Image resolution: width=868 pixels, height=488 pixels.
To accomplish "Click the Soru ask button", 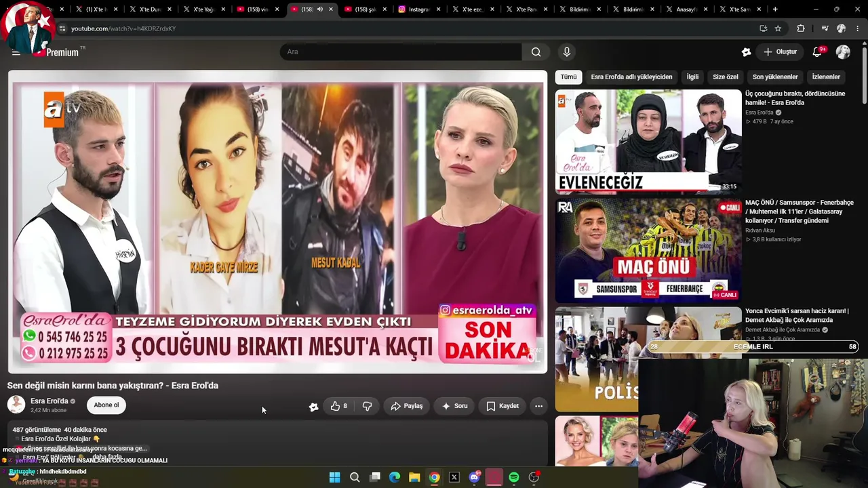I will pyautogui.click(x=454, y=406).
